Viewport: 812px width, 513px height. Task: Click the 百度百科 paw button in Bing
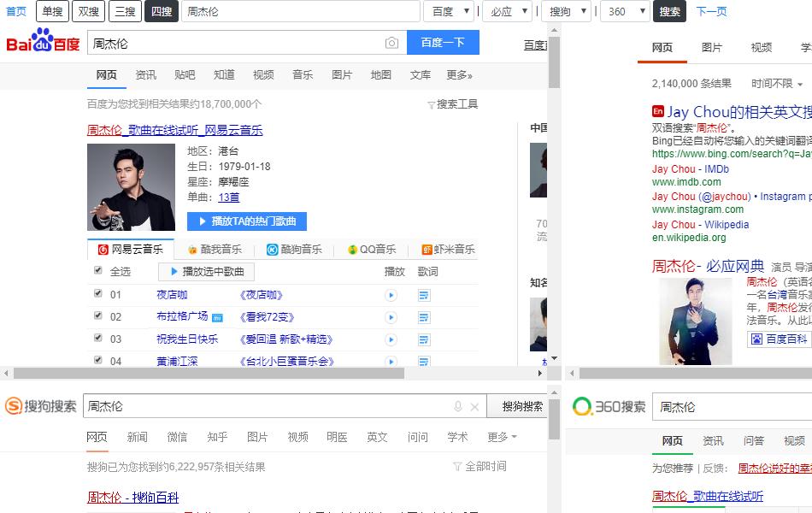pyautogui.click(x=780, y=339)
